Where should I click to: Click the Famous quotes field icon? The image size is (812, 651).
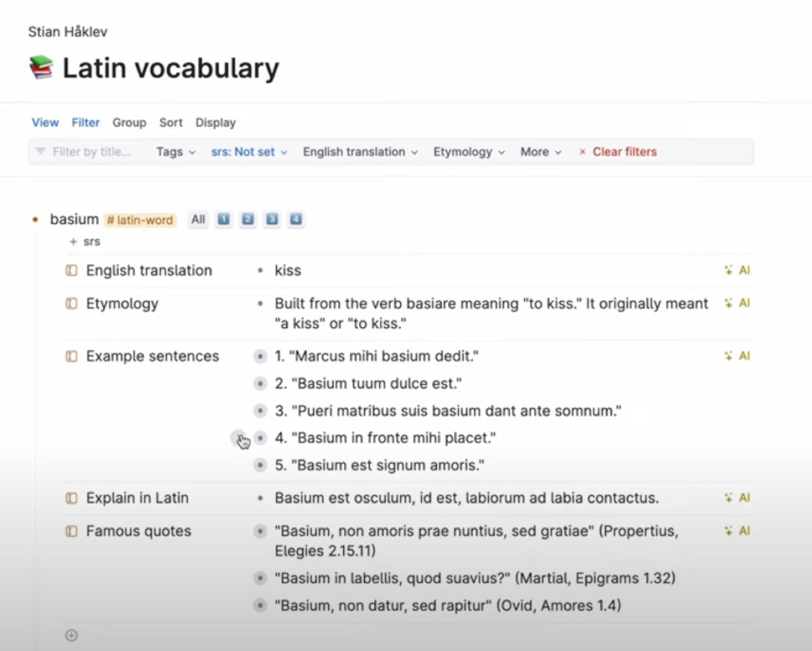click(x=71, y=531)
